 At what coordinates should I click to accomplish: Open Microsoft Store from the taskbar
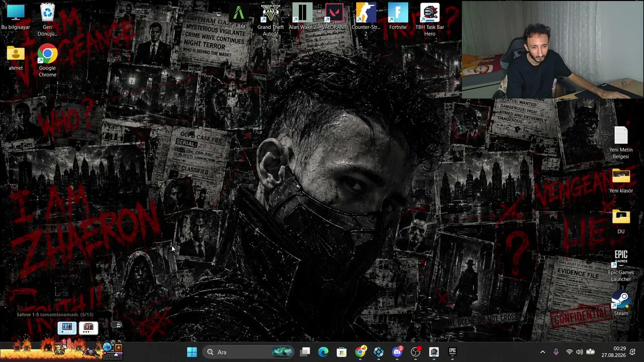(x=342, y=352)
